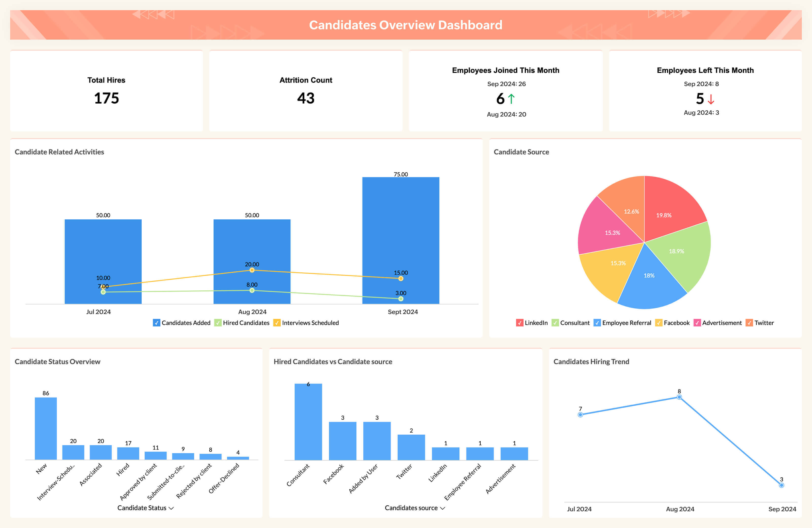Click the Jul 2024 point on Hiring Trend
The height and width of the screenshot is (528, 812).
[x=580, y=415]
